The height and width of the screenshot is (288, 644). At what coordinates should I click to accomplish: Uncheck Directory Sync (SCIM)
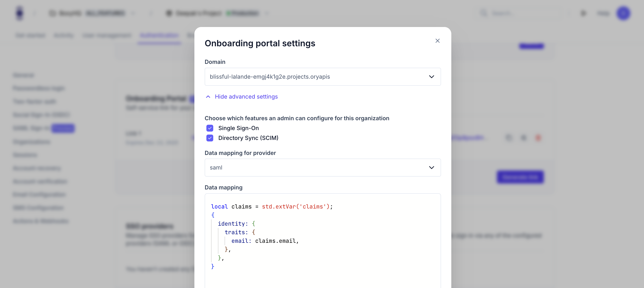(210, 138)
